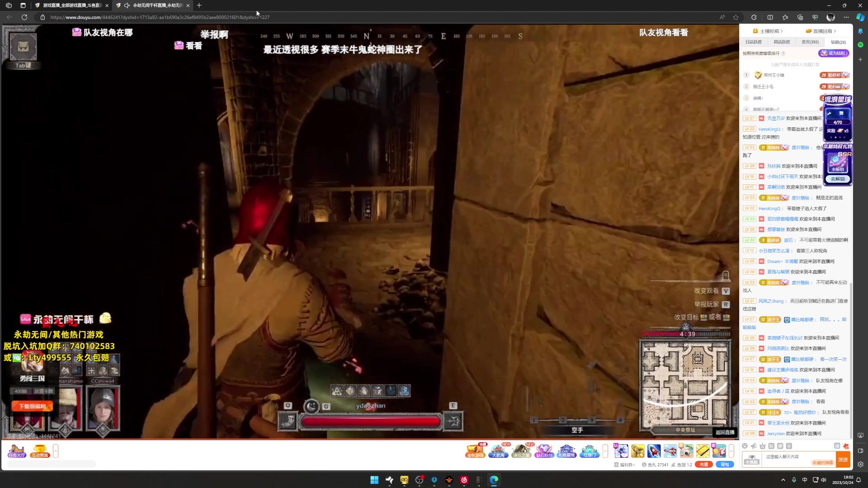Click the browser address bar URL
Viewport: 868px width, 488px height.
(160, 17)
